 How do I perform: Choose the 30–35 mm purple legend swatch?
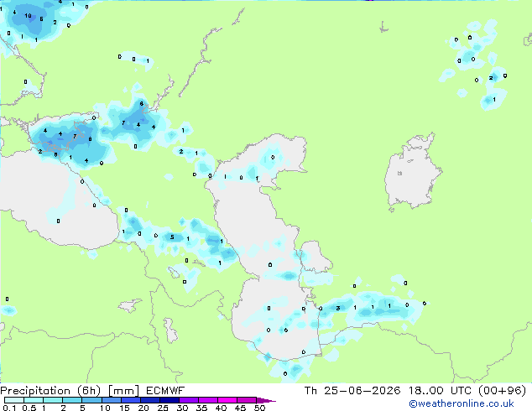click(x=188, y=400)
